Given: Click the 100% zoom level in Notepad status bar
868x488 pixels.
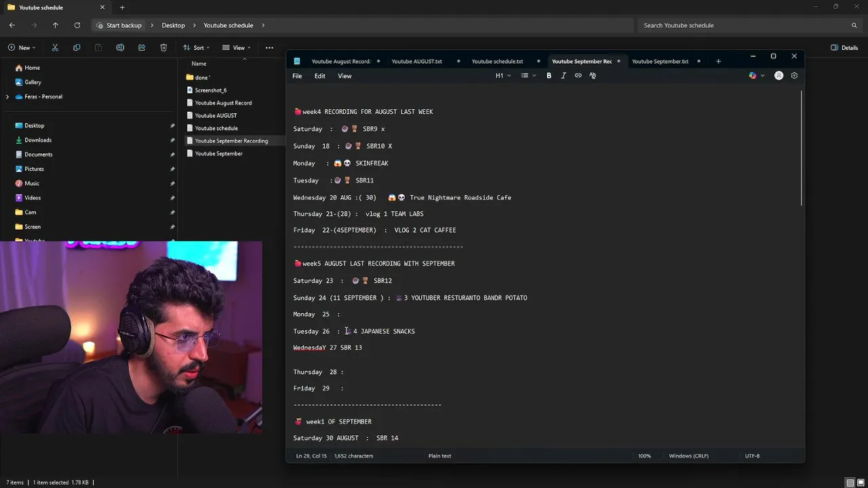Looking at the screenshot, I should click(x=644, y=456).
